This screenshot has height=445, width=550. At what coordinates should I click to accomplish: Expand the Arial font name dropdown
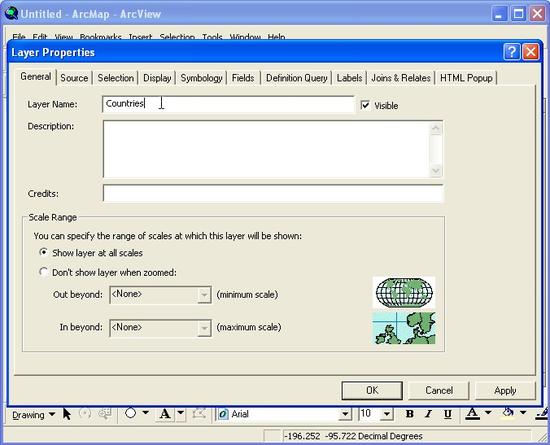click(345, 414)
